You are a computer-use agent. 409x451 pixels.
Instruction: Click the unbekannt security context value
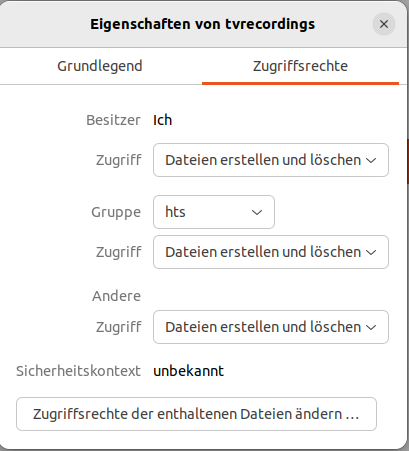[x=189, y=371]
